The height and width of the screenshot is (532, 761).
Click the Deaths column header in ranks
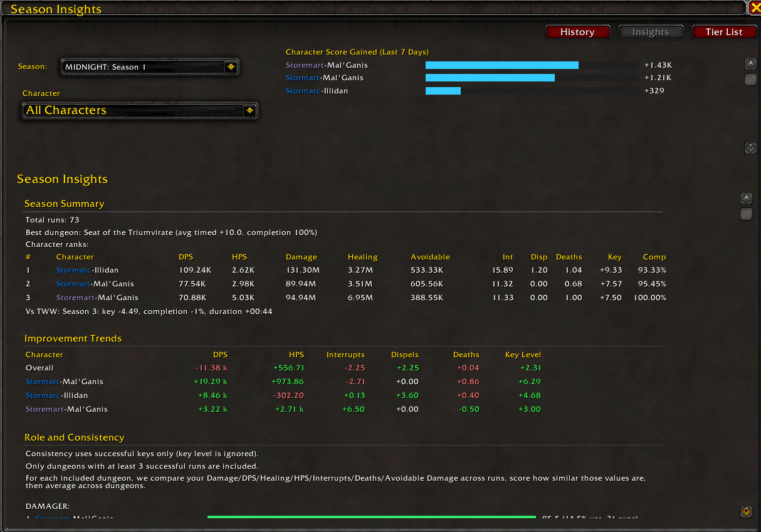(569, 257)
